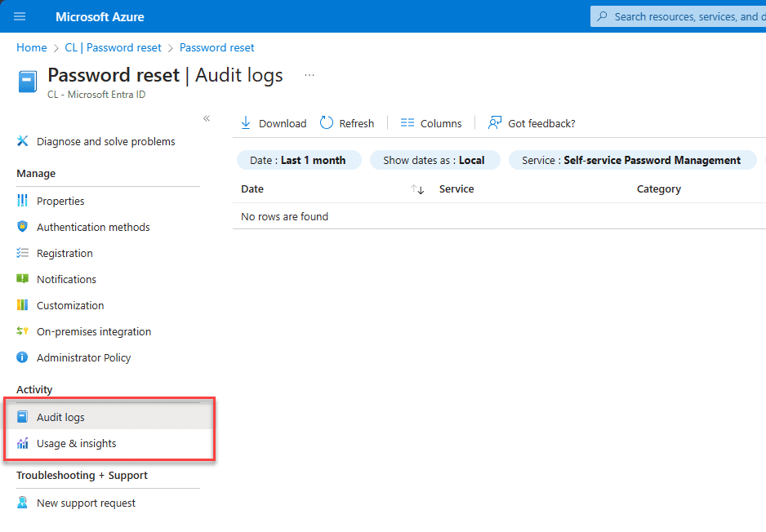Click the CL - Microsoft Entra ID subtitle
Viewport: 766px width, 532px height.
[96, 95]
